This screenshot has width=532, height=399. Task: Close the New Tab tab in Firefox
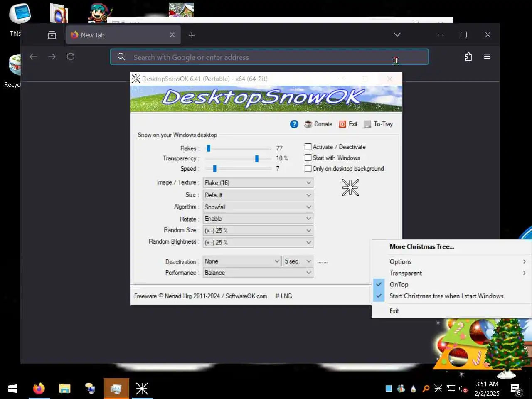click(x=172, y=35)
